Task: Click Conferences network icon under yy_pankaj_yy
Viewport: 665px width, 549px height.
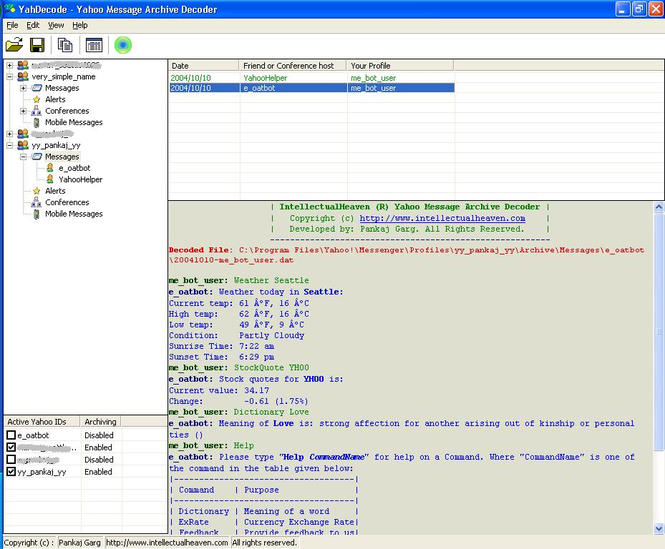Action: pyautogui.click(x=36, y=202)
